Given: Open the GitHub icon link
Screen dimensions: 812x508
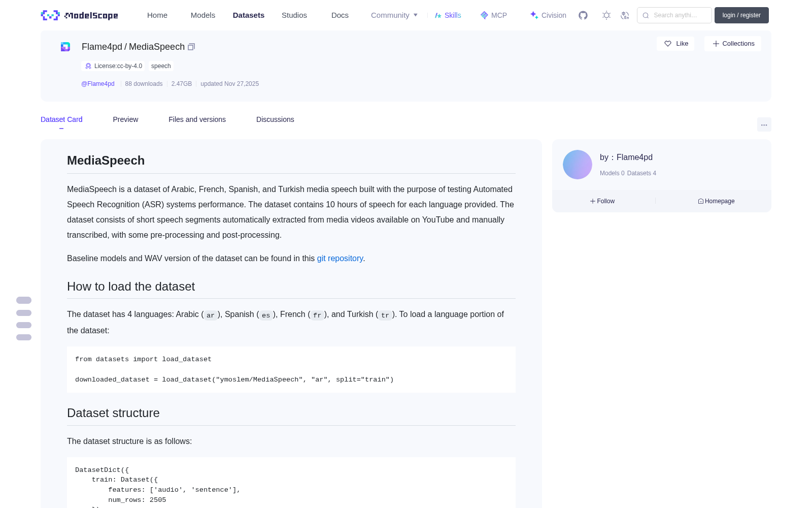Looking at the screenshot, I should click(583, 15).
